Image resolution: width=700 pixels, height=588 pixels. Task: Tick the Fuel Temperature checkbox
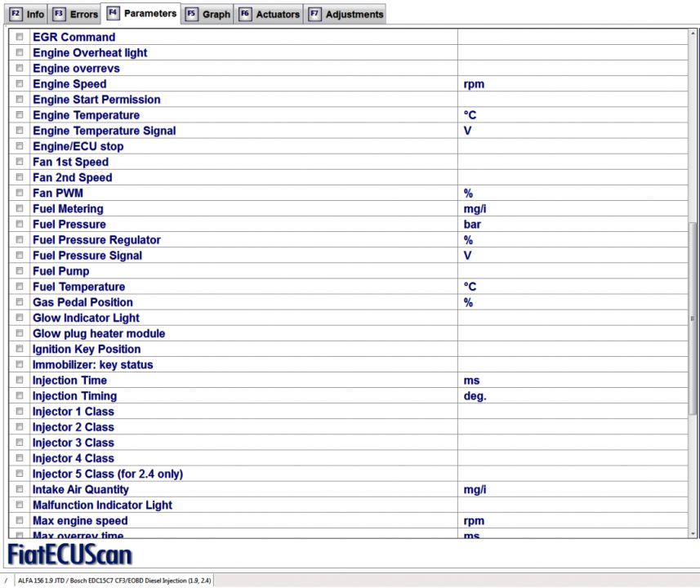tap(20, 286)
